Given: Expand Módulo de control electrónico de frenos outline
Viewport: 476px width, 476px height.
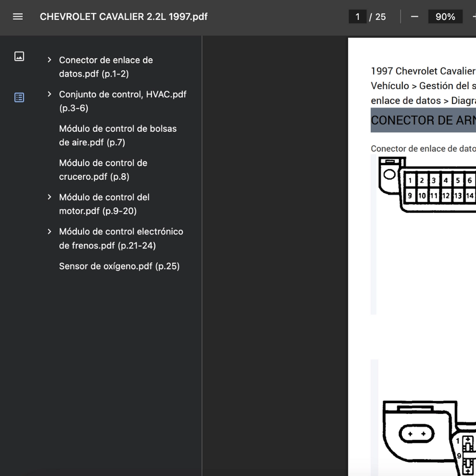Looking at the screenshot, I should coord(49,232).
